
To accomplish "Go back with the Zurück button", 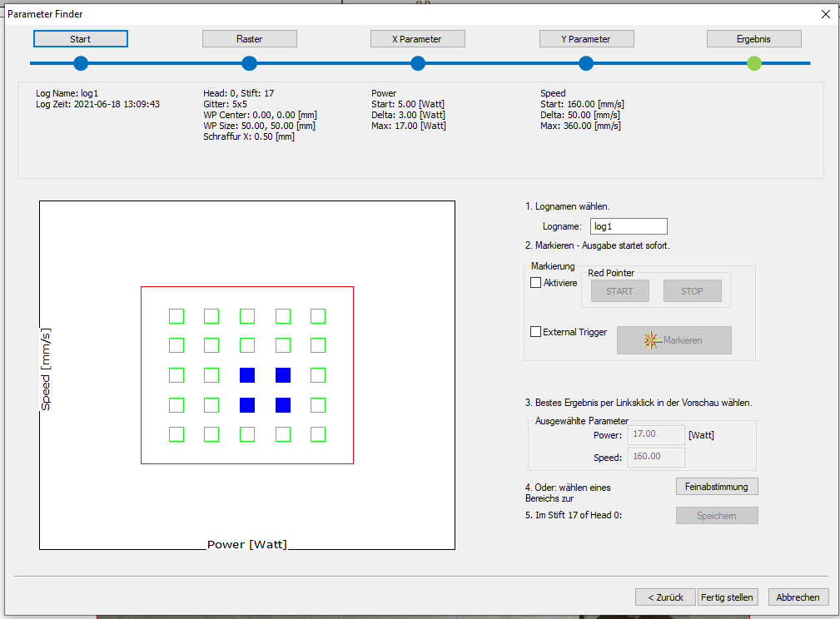I will pos(665,597).
